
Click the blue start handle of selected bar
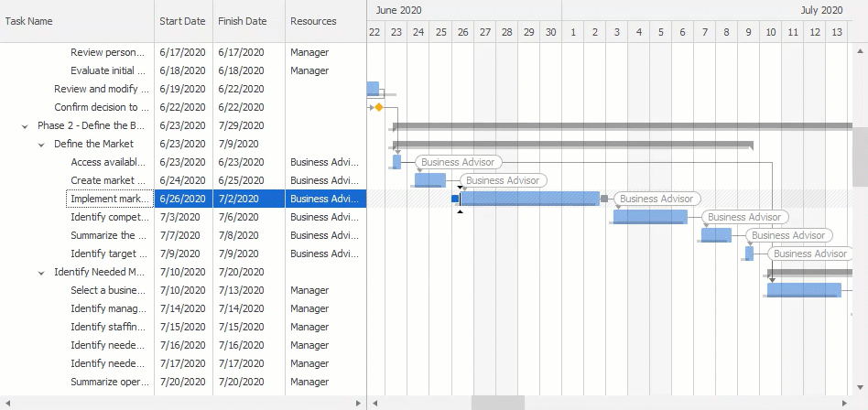(x=455, y=199)
